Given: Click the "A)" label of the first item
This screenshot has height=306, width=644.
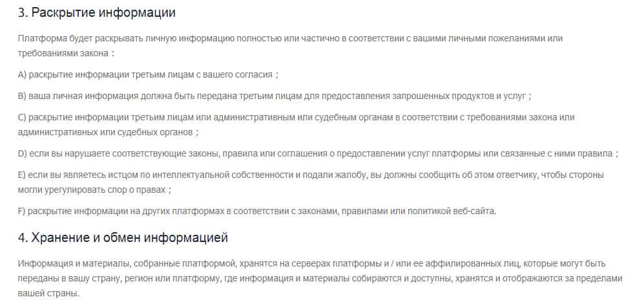Looking at the screenshot, I should [x=23, y=74].
